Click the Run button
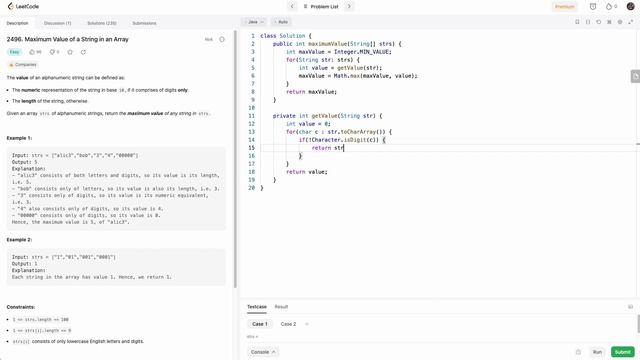 coord(597,352)
